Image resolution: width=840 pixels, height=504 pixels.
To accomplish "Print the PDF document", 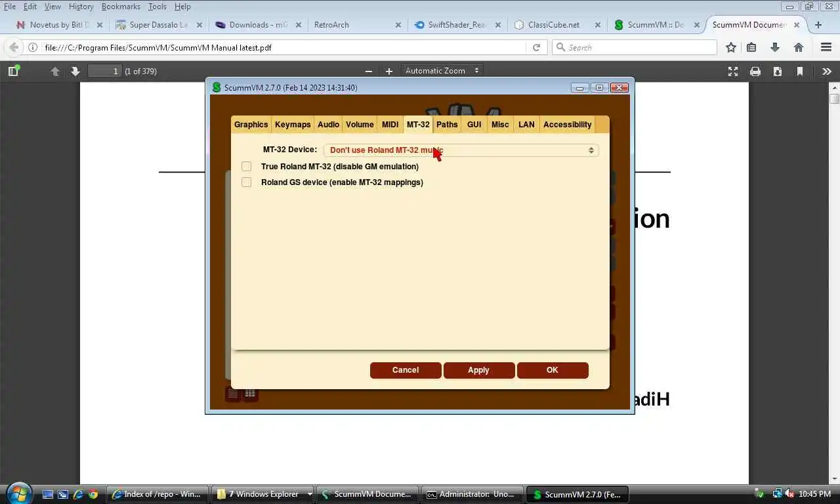I will pos(755,71).
